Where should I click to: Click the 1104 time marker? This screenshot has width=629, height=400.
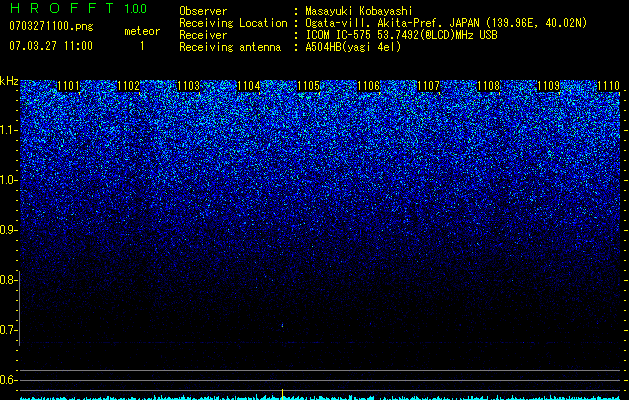249,86
